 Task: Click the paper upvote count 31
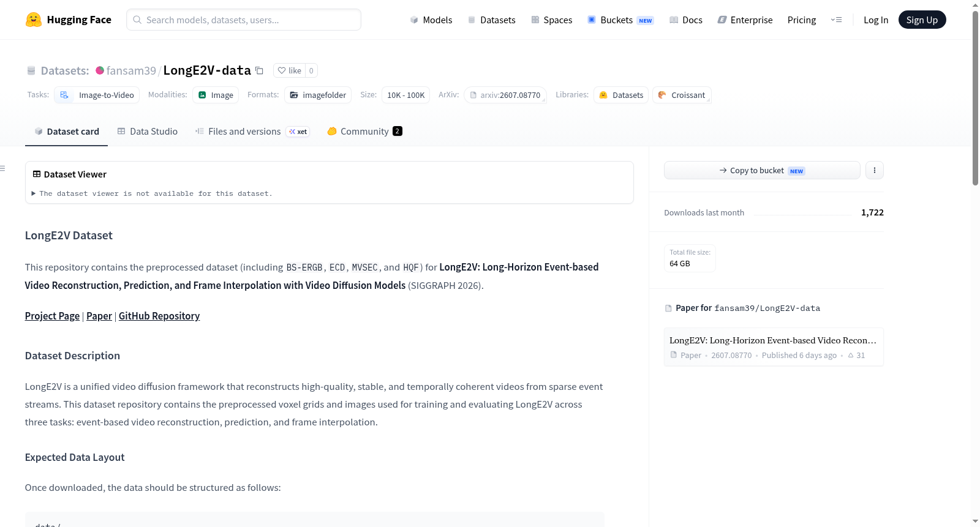click(856, 355)
